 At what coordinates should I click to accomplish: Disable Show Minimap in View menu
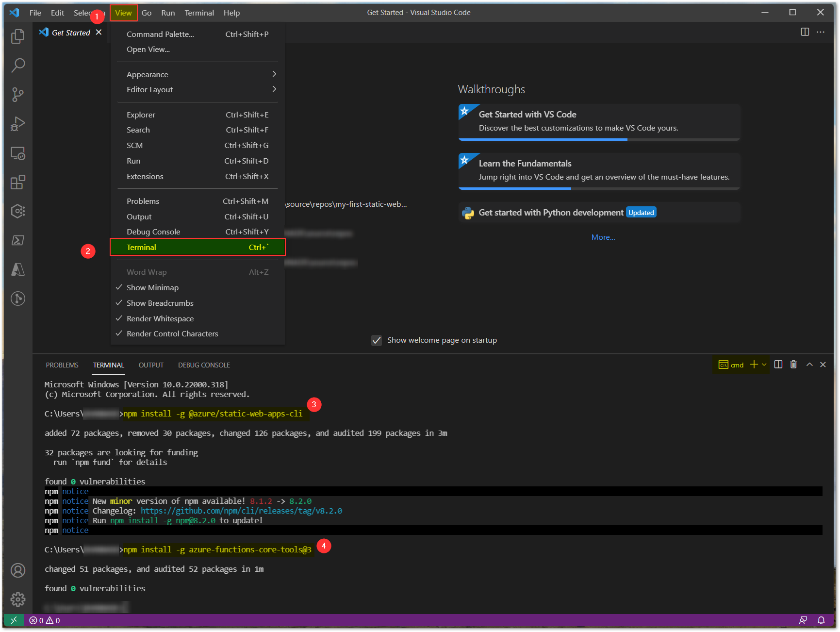coord(152,287)
